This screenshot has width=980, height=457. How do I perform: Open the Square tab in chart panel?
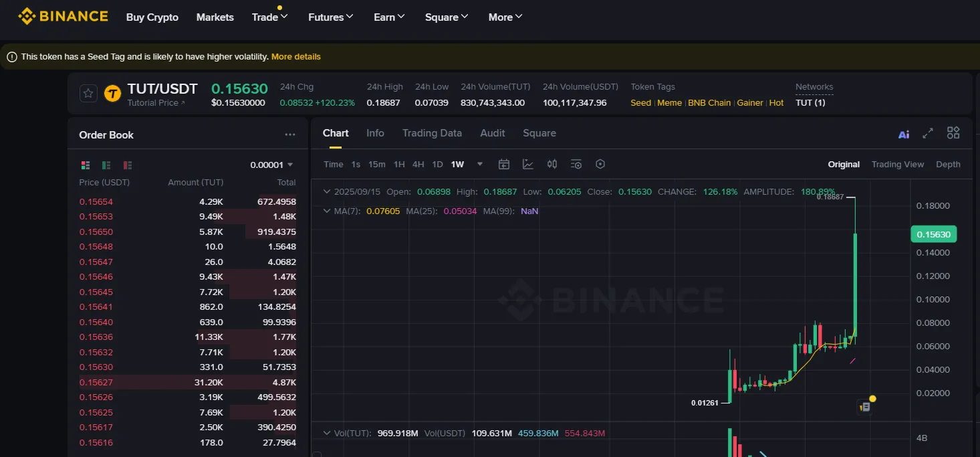coord(539,133)
